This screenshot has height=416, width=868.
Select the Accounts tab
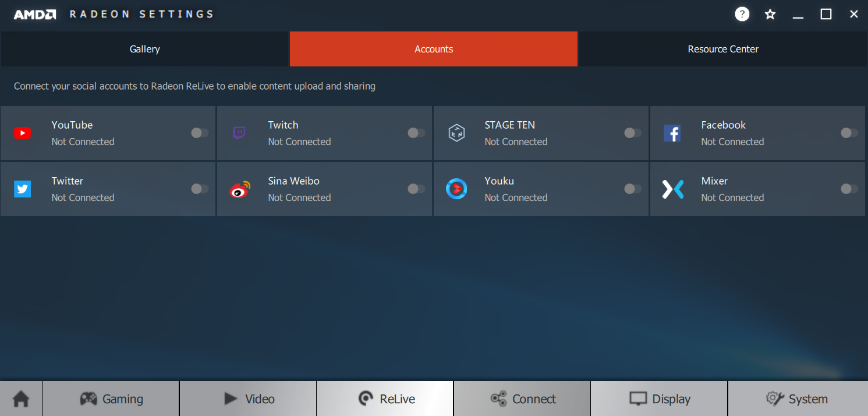pos(434,49)
